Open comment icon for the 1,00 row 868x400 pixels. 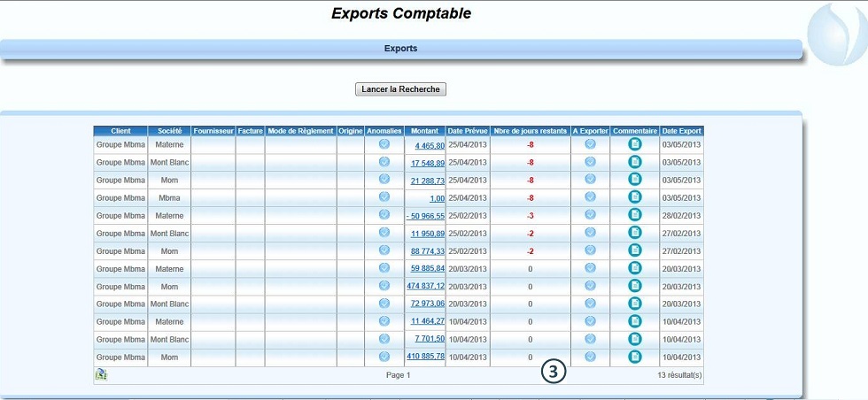(x=634, y=197)
